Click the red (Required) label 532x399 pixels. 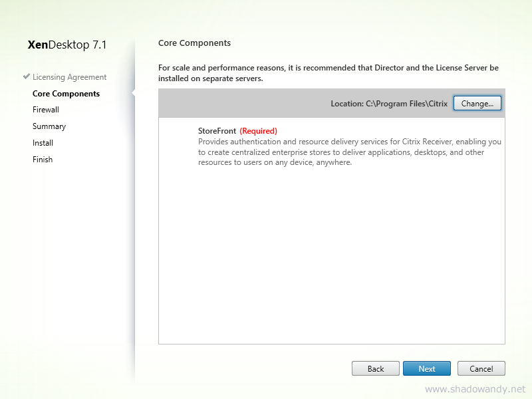point(259,131)
